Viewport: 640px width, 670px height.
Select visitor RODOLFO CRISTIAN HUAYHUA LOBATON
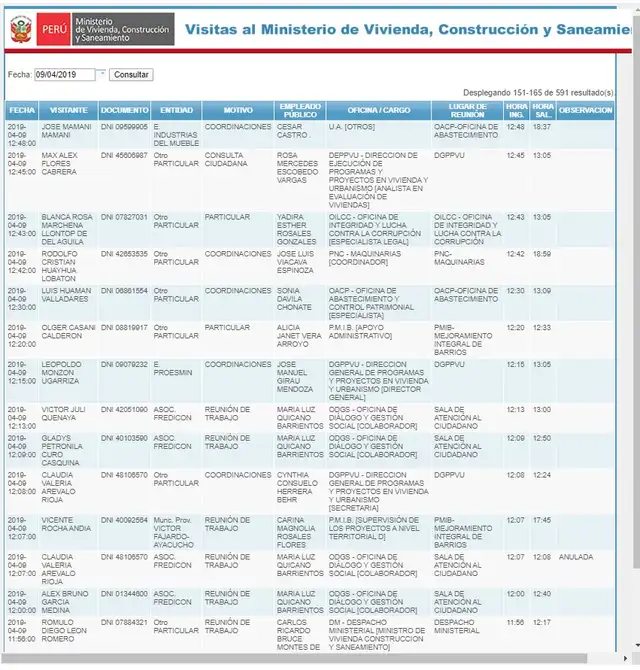pos(59,266)
